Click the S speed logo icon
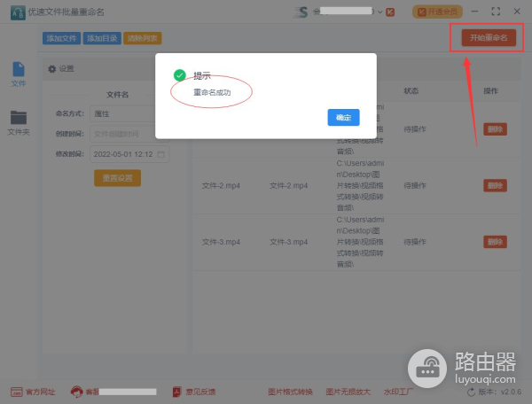532x404 pixels. pos(301,12)
